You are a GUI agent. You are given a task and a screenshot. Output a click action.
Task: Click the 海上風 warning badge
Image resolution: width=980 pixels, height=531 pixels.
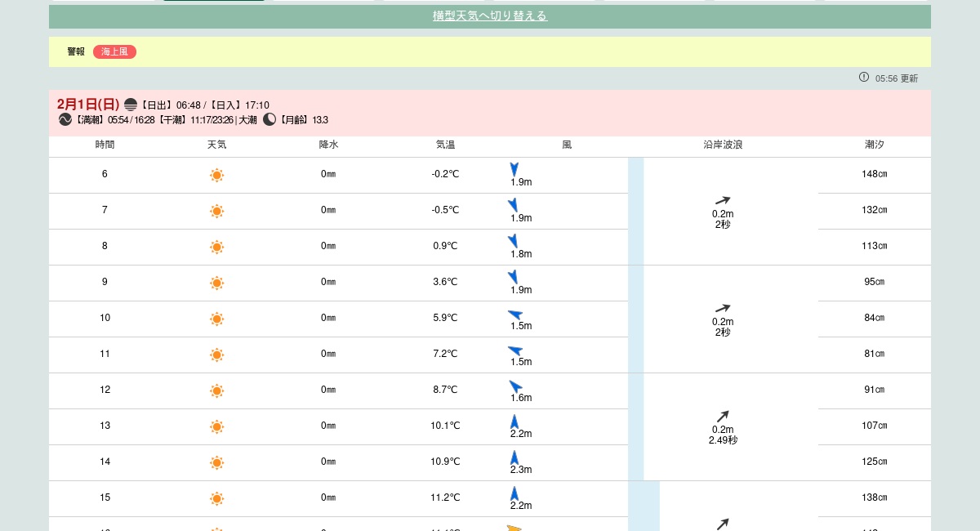[x=114, y=51]
